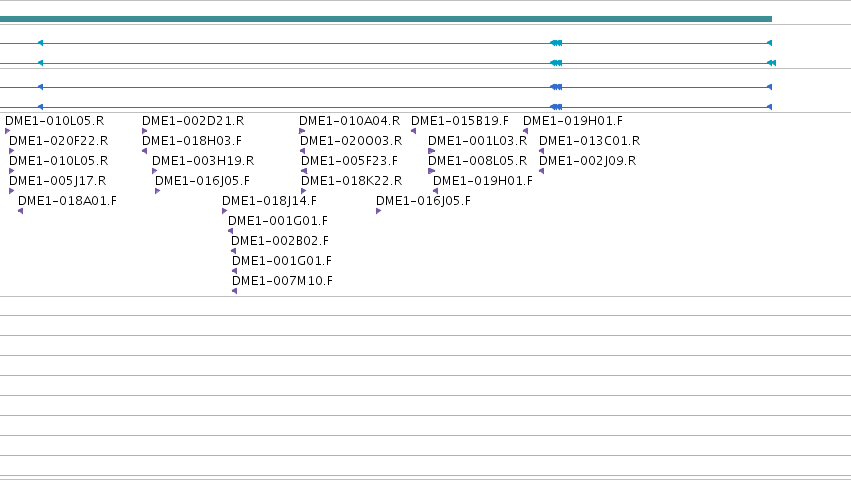Screen dimensions: 851x480
Task: Click DME1-010L05.R label directly above DME1-020F22.R
Action: tap(54, 121)
